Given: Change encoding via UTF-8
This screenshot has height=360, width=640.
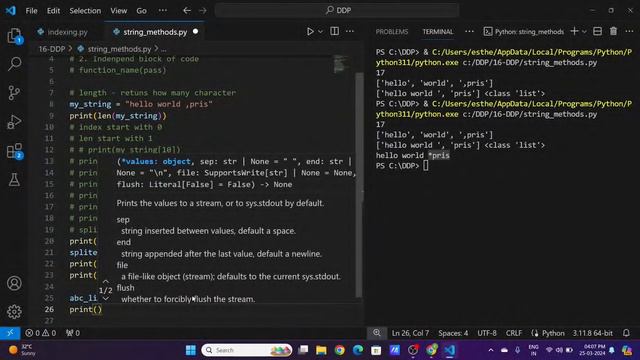Looking at the screenshot, I should [487, 333].
